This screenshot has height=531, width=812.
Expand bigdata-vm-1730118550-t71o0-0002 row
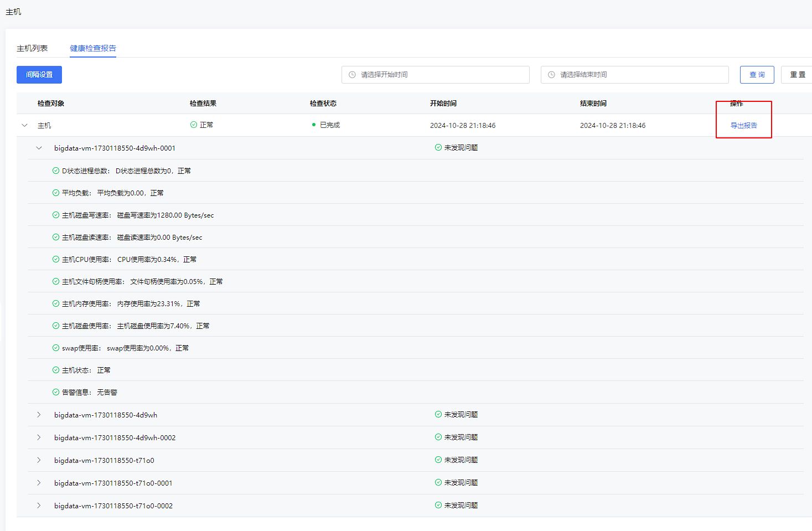tap(39, 506)
